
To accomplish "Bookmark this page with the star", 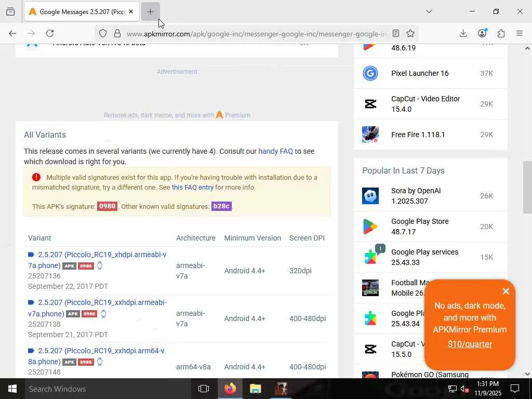I will click(x=410, y=33).
